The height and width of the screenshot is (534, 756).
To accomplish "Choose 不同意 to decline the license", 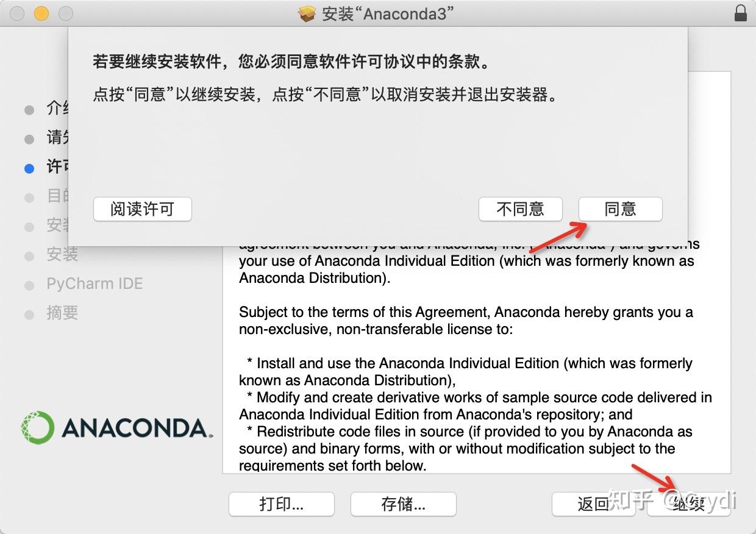I will point(520,209).
